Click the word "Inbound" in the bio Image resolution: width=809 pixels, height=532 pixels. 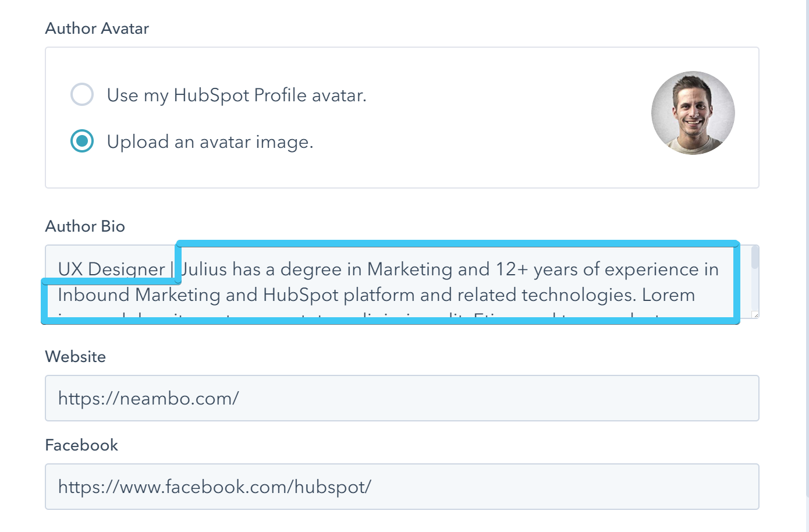pyautogui.click(x=94, y=295)
